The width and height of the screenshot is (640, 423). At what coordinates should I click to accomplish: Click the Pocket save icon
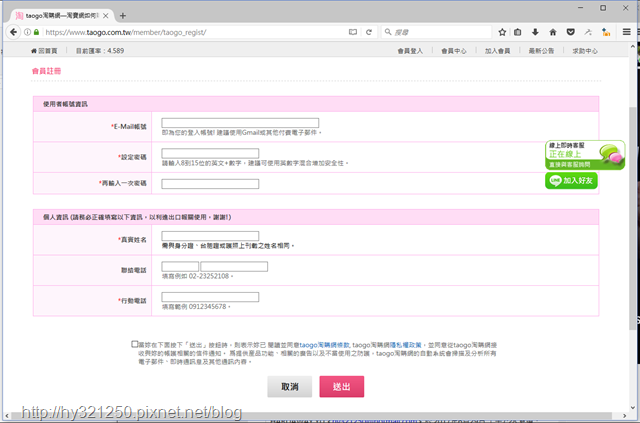point(571,32)
